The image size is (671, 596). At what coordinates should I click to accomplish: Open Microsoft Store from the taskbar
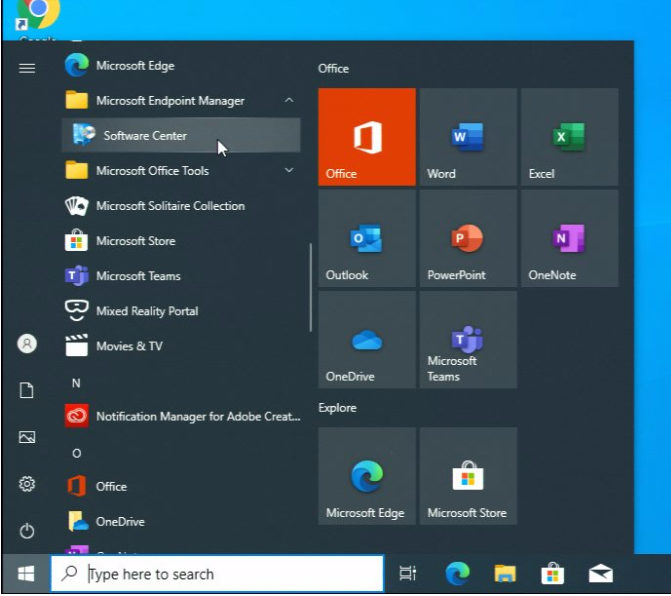point(552,573)
